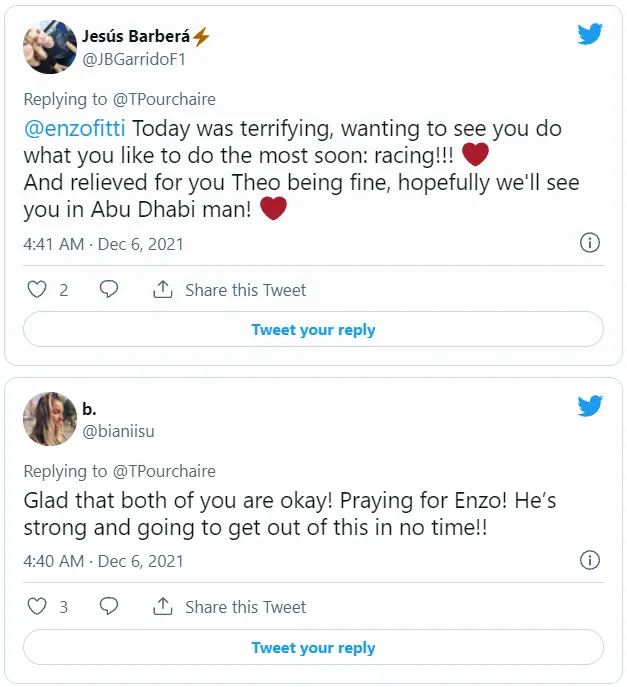Click reply bubble icon on Jesús Barberá tweet
627x687 pixels.
pos(109,290)
